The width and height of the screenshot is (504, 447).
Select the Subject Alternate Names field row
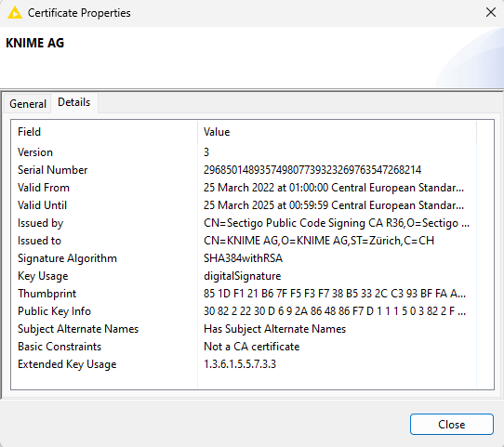point(244,329)
